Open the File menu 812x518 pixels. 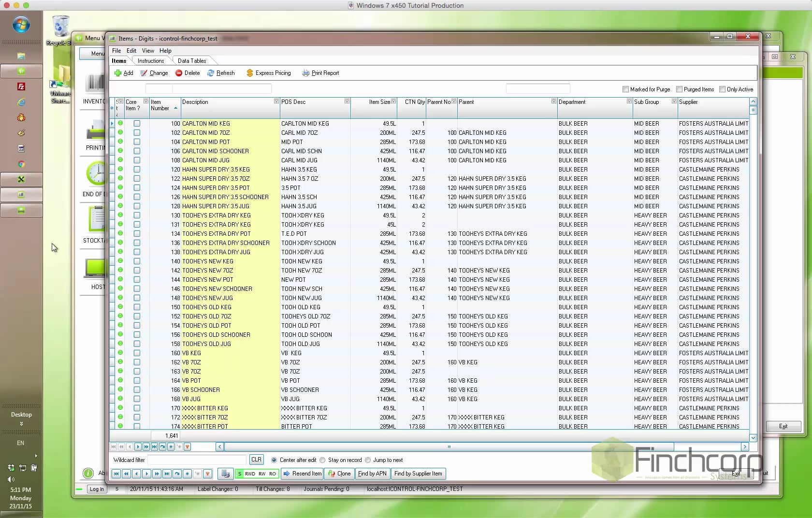[116, 51]
